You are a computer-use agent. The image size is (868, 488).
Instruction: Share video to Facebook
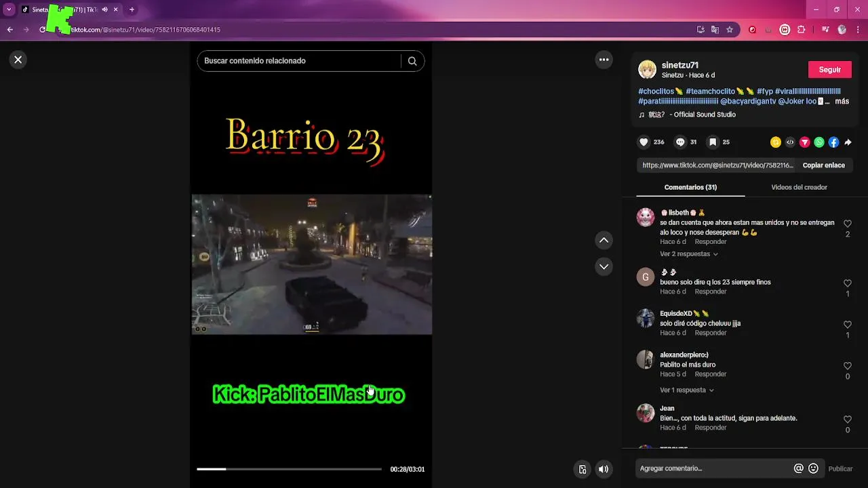point(833,142)
